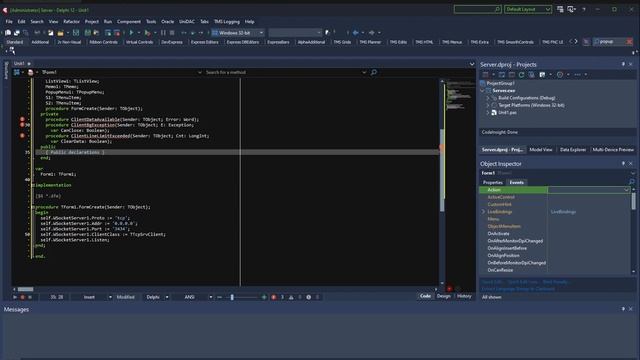The height and width of the screenshot is (360, 640).
Task: Switch to the Design tab
Action: (x=444, y=296)
